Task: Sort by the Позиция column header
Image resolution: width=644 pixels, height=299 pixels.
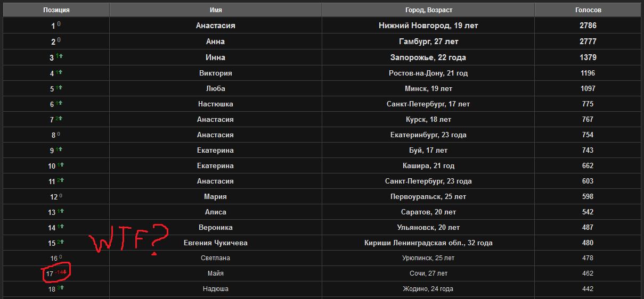Action: coord(56,10)
